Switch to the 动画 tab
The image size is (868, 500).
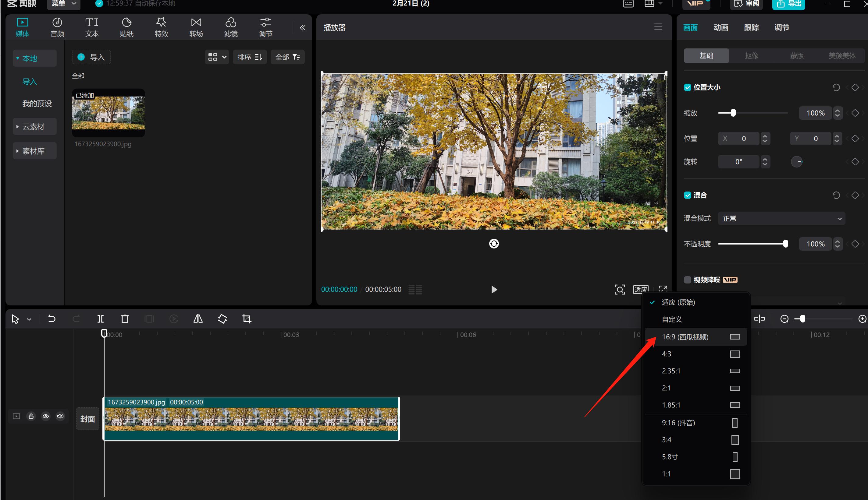tap(720, 27)
